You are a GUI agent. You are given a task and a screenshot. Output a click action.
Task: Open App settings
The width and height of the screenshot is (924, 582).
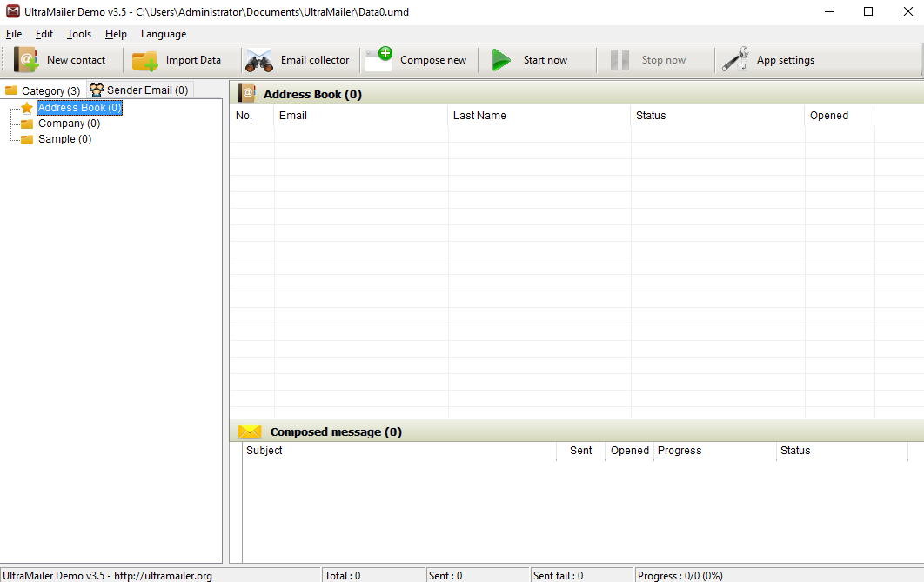click(733, 59)
